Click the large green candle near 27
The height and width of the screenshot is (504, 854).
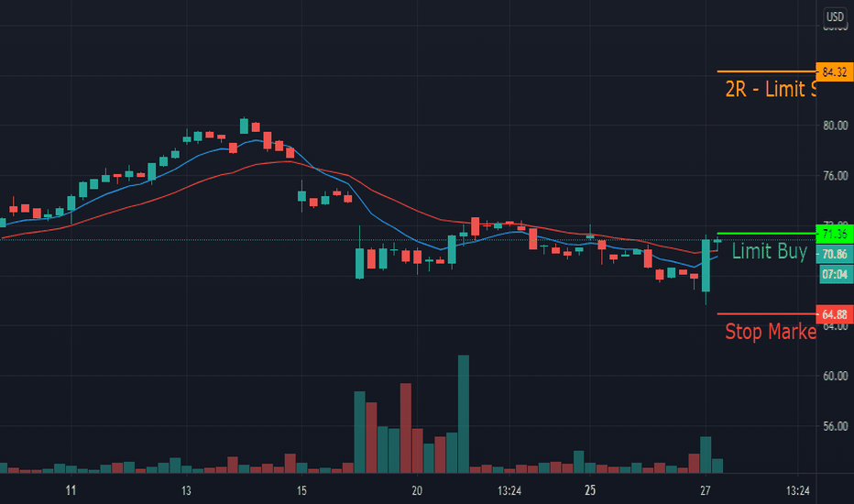point(706,266)
